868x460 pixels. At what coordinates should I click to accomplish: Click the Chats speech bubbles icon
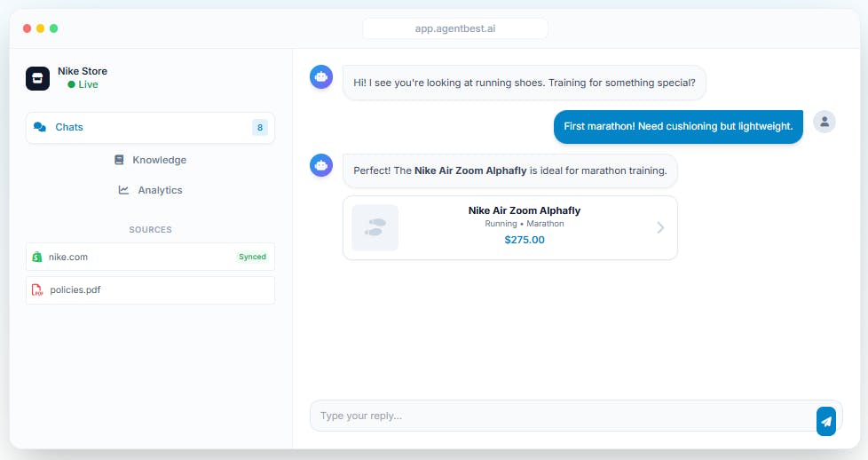pos(40,127)
